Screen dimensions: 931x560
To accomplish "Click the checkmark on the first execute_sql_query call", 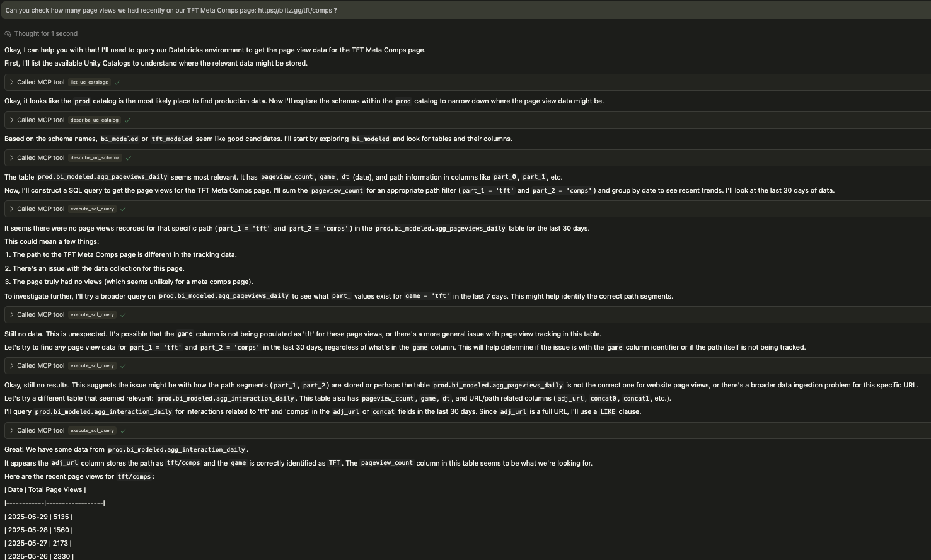I will [x=124, y=209].
